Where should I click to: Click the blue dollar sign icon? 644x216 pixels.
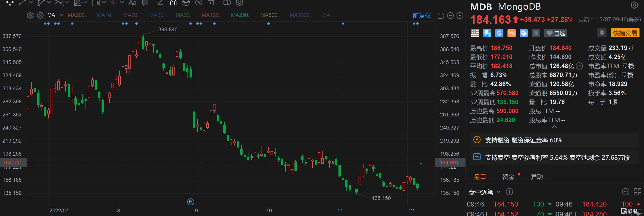click(499, 33)
